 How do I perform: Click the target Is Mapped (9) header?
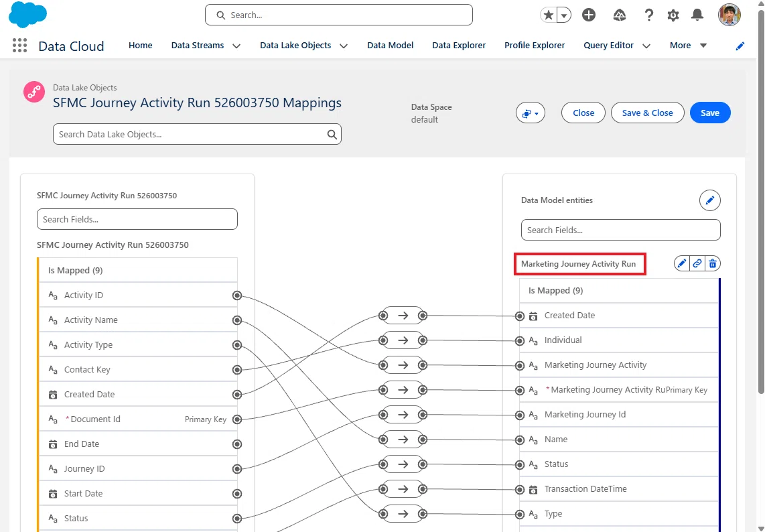pos(619,290)
